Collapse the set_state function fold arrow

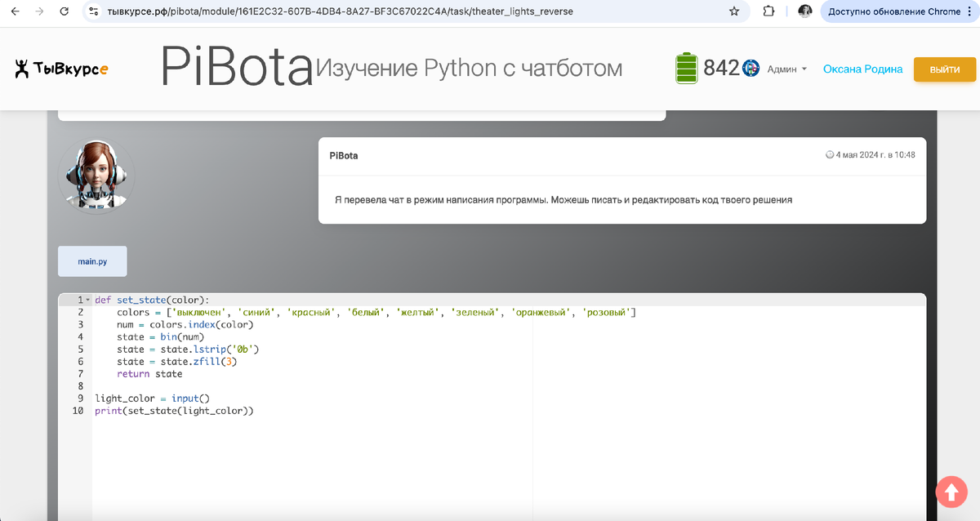point(88,301)
